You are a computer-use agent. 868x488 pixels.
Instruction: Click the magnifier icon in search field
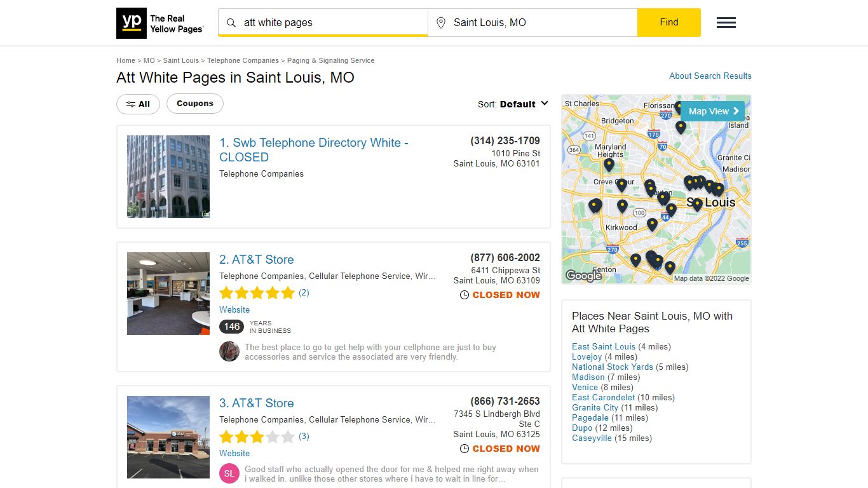(231, 23)
